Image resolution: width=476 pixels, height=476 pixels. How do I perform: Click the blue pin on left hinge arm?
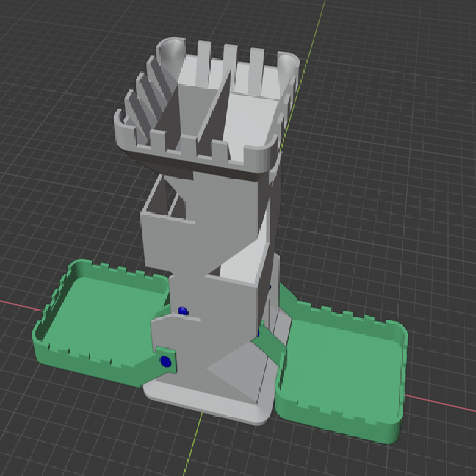click(165, 361)
